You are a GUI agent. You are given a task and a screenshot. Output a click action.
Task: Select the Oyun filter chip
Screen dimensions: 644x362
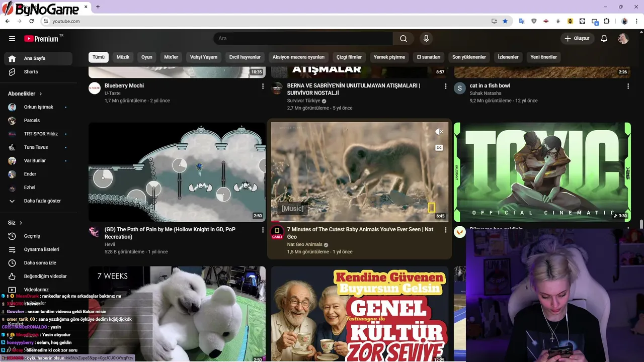[147, 57]
